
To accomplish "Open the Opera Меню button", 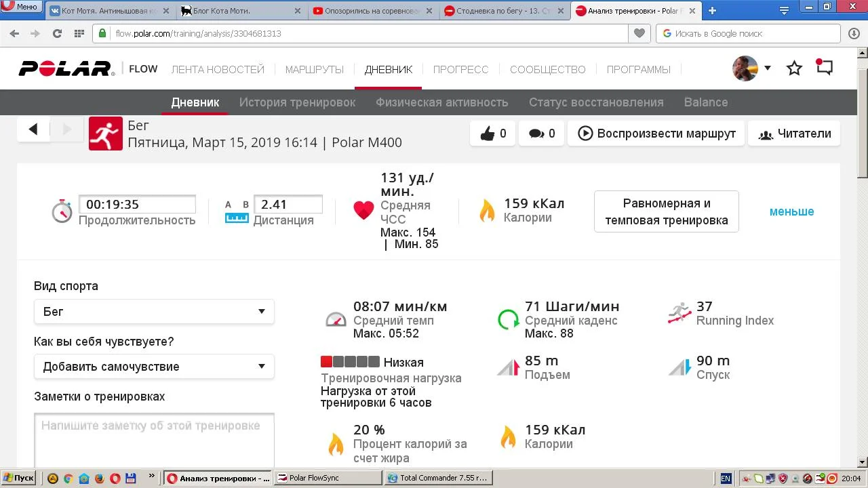I will (20, 6).
